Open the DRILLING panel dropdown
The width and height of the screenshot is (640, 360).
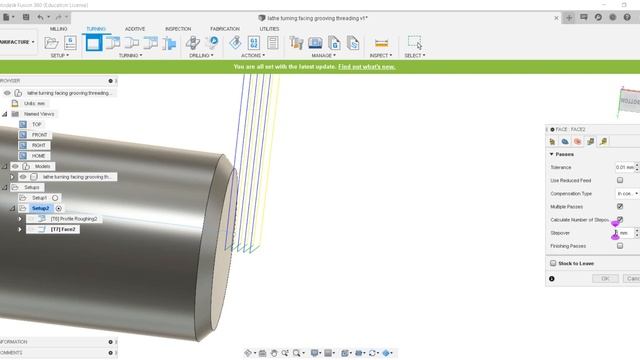tap(201, 55)
